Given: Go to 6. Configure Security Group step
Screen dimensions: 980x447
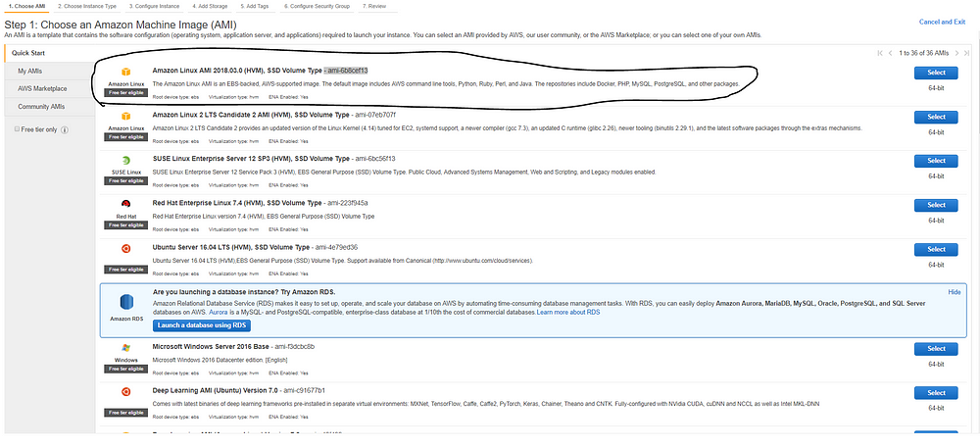Looking at the screenshot, I should (x=317, y=6).
